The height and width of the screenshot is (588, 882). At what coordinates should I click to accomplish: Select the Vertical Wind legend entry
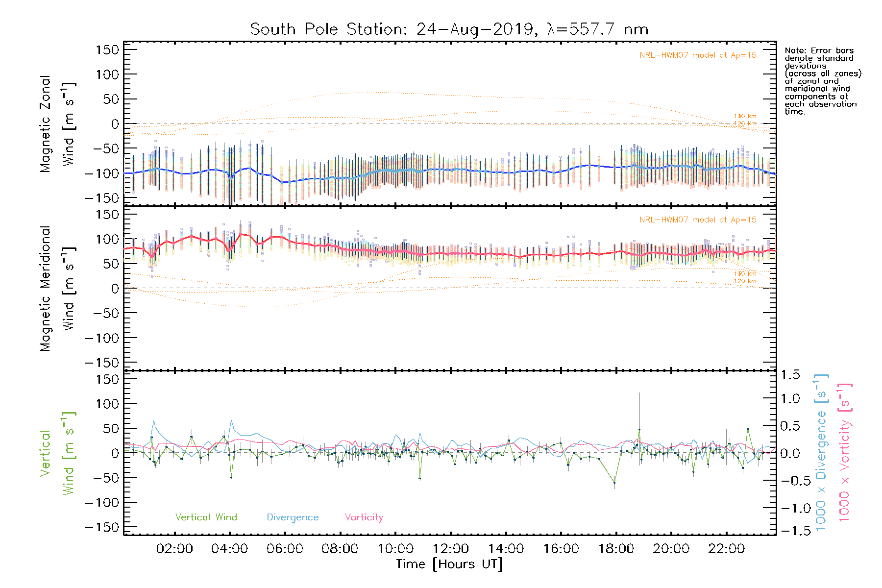pyautogui.click(x=206, y=517)
